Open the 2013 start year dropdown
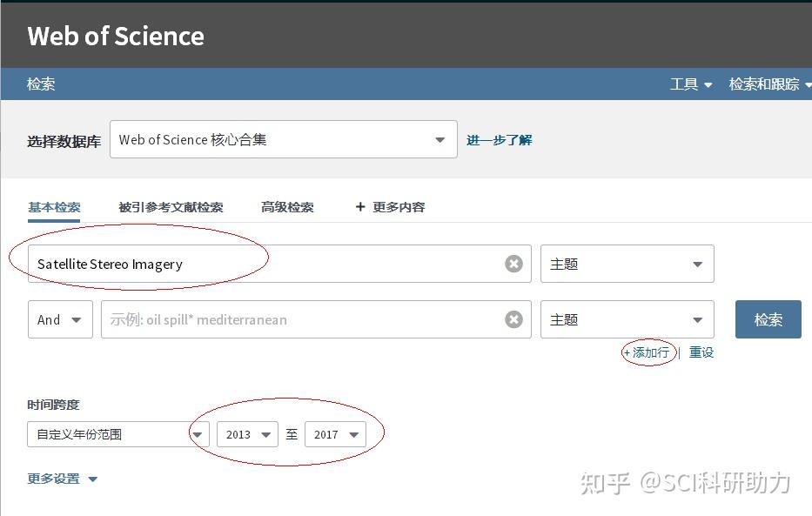Image resolution: width=812 pixels, height=516 pixels. [x=247, y=434]
